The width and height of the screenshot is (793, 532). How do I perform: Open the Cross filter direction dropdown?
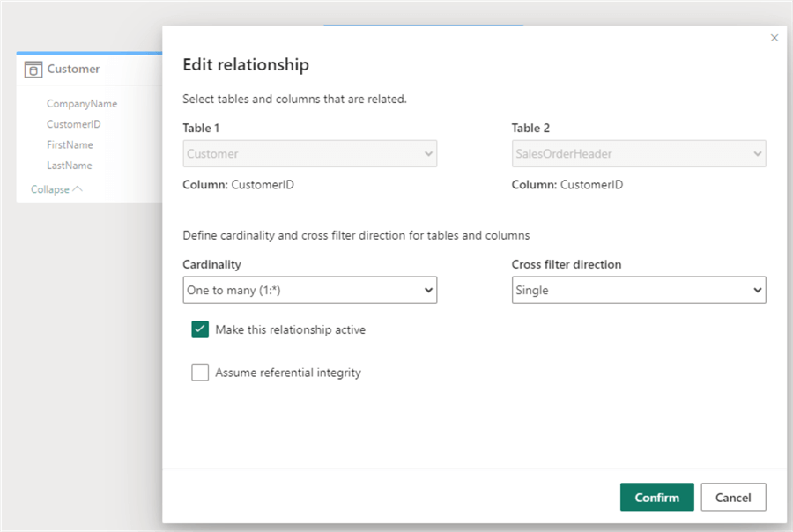click(638, 290)
